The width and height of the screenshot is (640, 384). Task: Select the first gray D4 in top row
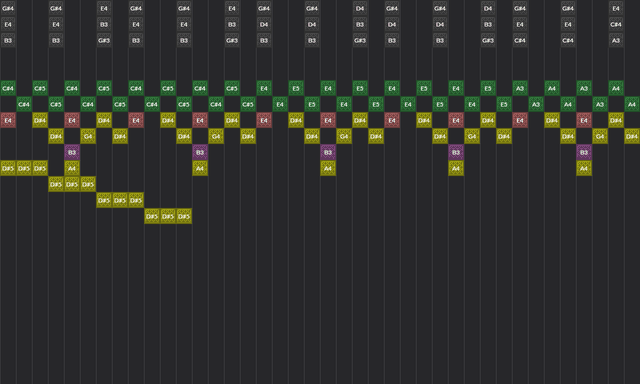(x=360, y=8)
